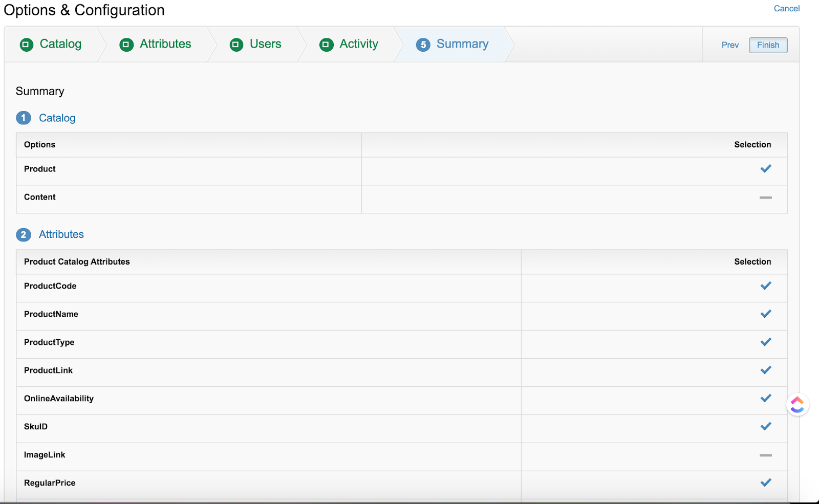Go back with the Prev link
The width and height of the screenshot is (819, 504).
pyautogui.click(x=730, y=45)
